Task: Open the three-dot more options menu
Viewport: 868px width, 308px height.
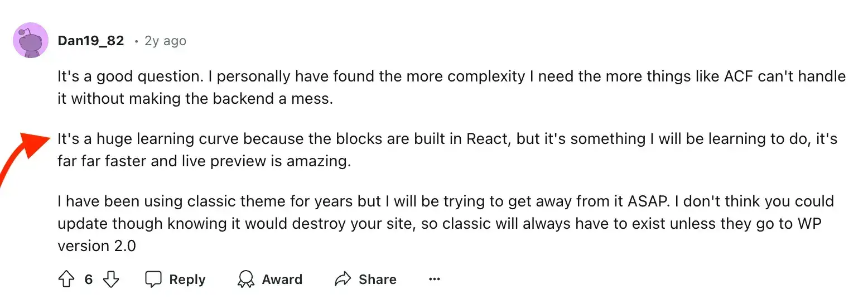Action: point(435,280)
